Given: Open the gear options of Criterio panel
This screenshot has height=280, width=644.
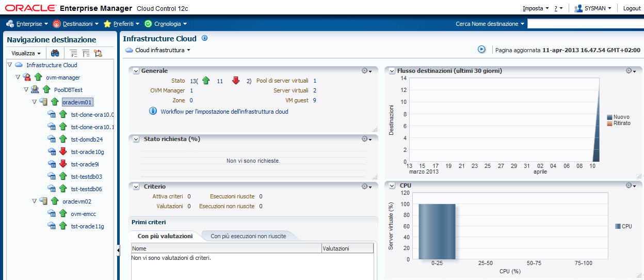Looking at the screenshot, I should pos(366,186).
